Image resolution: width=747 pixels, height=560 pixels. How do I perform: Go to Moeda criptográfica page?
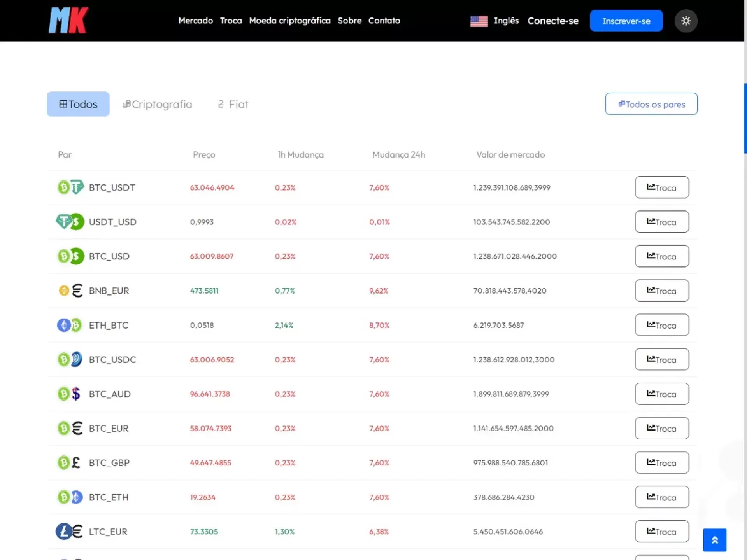pos(289,21)
